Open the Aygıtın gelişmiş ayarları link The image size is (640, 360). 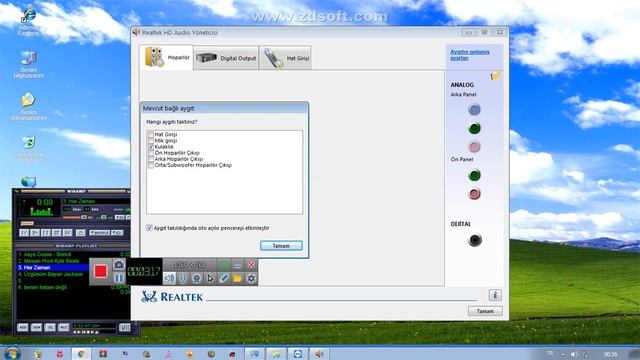click(469, 55)
